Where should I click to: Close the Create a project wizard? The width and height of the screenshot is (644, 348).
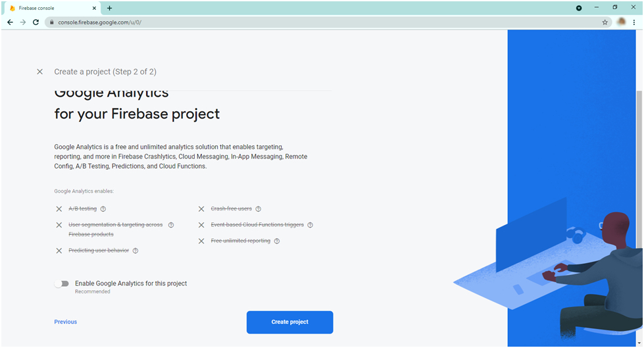tap(40, 72)
